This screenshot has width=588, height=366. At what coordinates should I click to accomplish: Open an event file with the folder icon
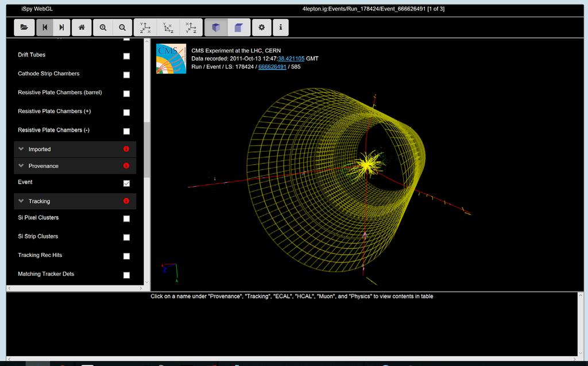24,28
